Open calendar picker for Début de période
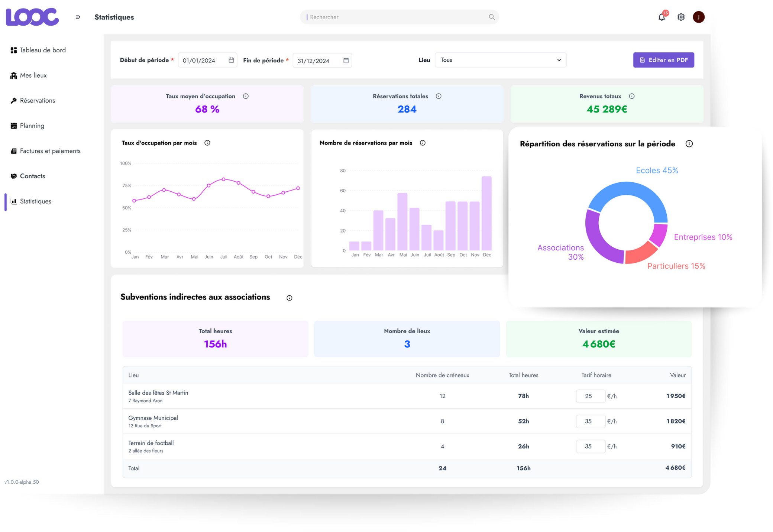This screenshot has width=773, height=532. 231,60
